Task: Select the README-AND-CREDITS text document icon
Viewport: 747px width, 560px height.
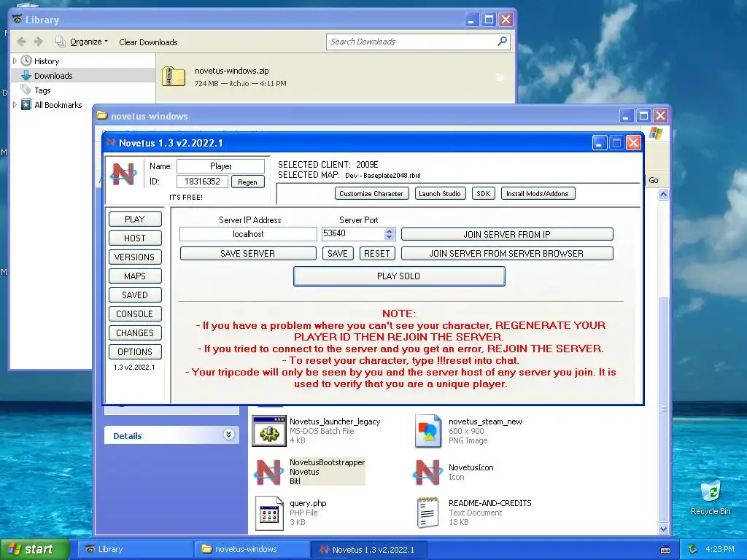Action: [x=427, y=513]
